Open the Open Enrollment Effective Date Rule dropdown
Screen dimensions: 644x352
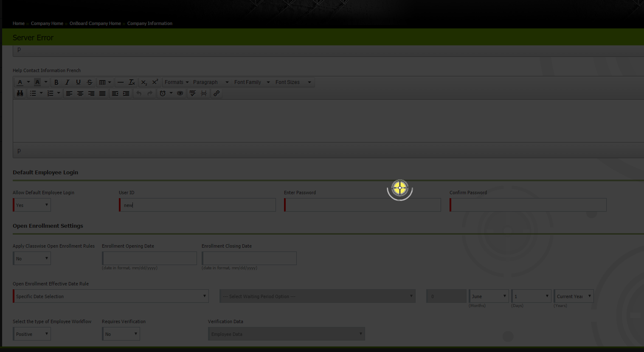[x=111, y=296]
